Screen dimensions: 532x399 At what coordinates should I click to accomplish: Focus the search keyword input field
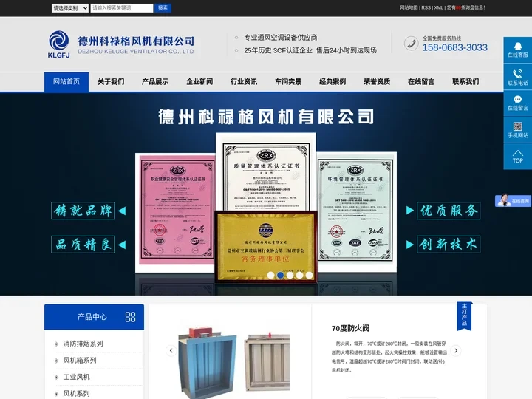[122, 8]
